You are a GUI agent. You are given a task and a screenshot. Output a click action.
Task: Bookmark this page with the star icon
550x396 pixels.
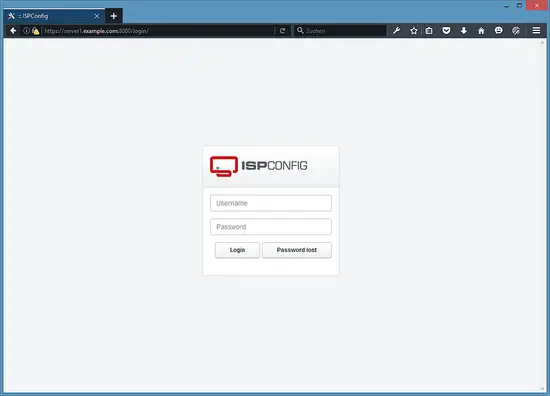pyautogui.click(x=414, y=31)
